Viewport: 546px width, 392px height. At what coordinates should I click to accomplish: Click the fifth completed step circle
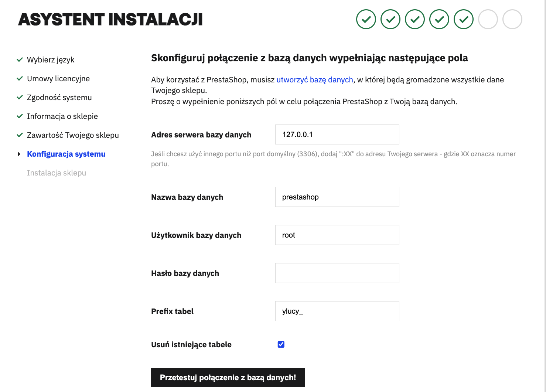click(x=464, y=19)
